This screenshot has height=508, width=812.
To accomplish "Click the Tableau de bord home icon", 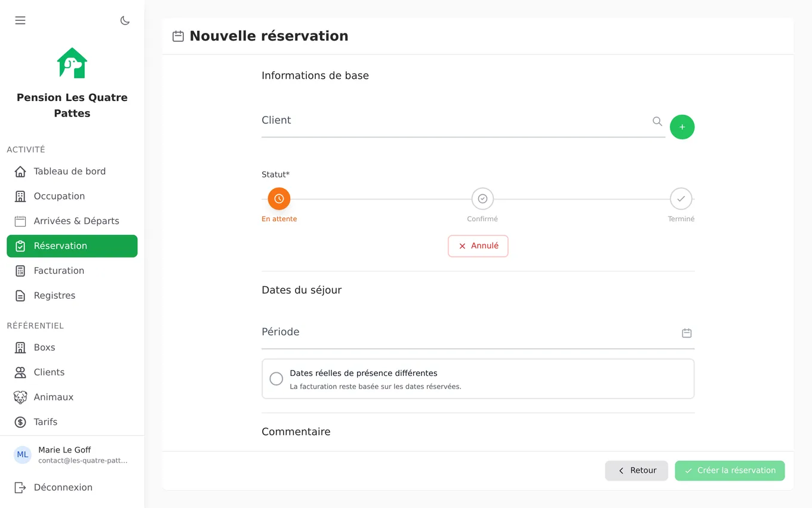I will [20, 172].
